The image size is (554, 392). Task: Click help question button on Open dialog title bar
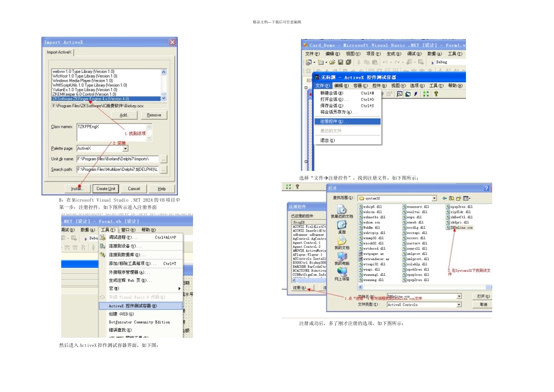pyautogui.click(x=486, y=188)
